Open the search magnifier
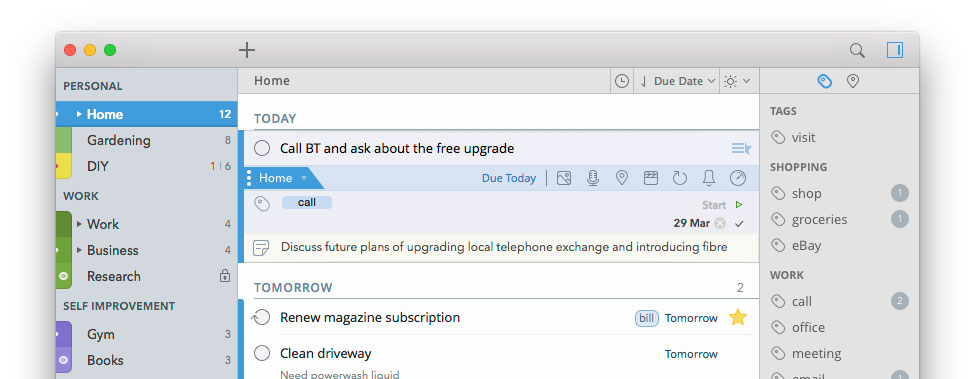 tap(857, 50)
